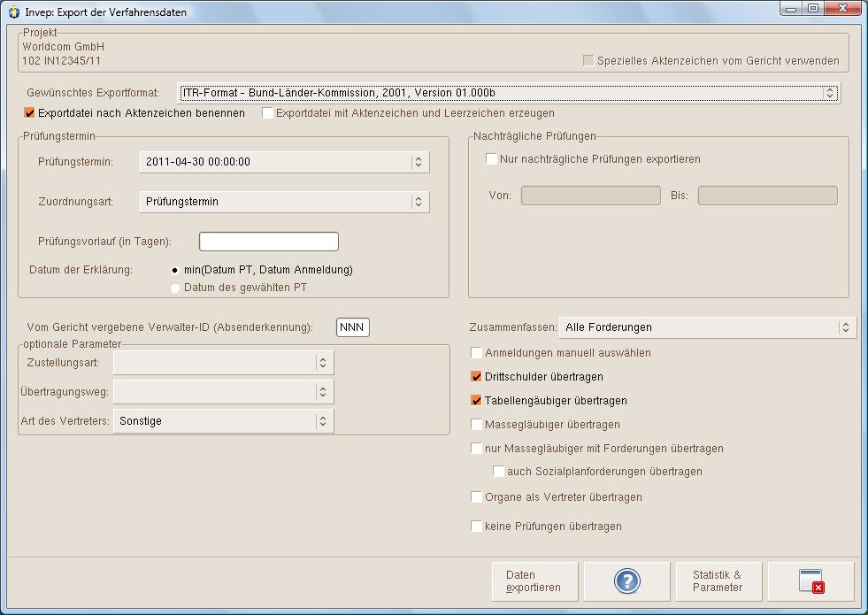Click the Worldcom GmbH project name
The width and height of the screenshot is (868, 615).
point(63,47)
